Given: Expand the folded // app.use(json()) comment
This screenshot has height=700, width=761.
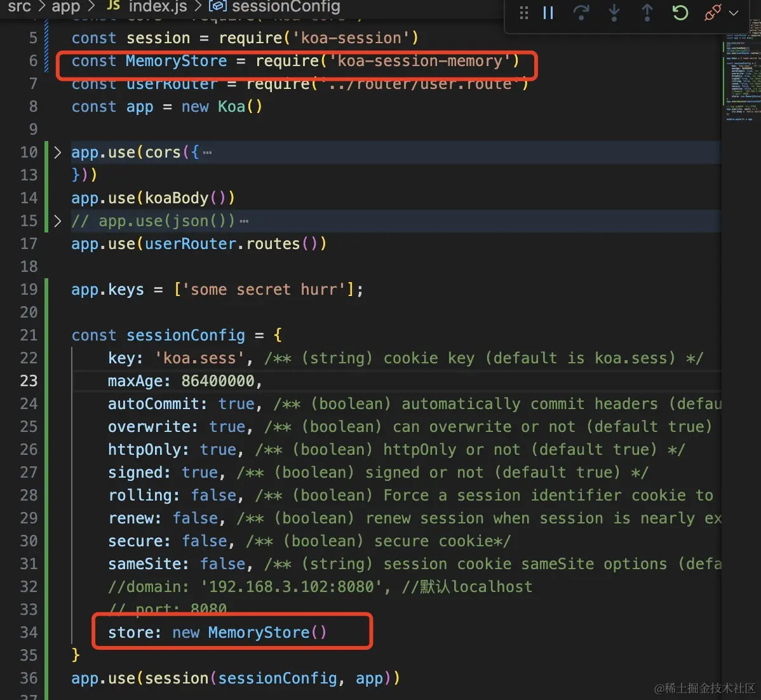Looking at the screenshot, I should (58, 221).
